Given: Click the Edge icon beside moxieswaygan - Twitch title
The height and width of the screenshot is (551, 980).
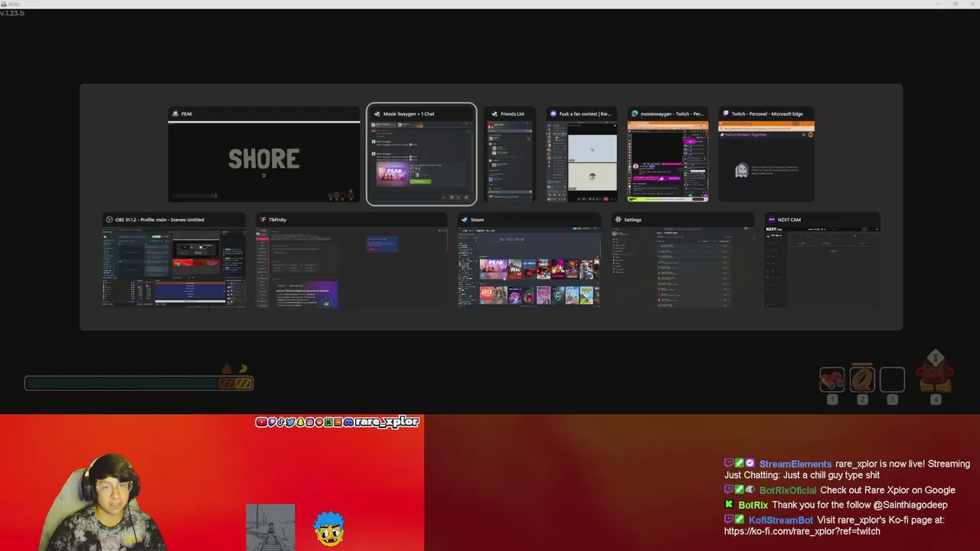Looking at the screenshot, I should click(634, 114).
